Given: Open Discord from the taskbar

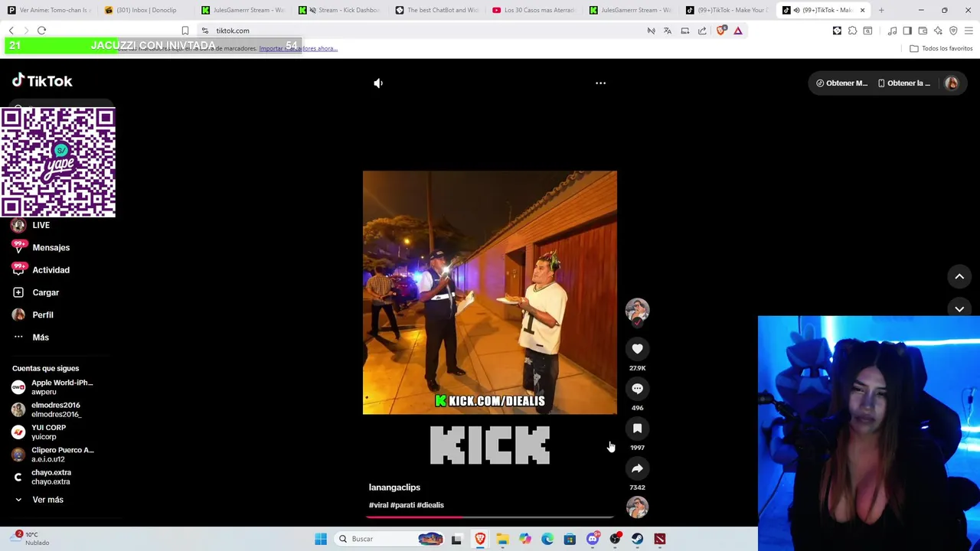Looking at the screenshot, I should tap(593, 539).
